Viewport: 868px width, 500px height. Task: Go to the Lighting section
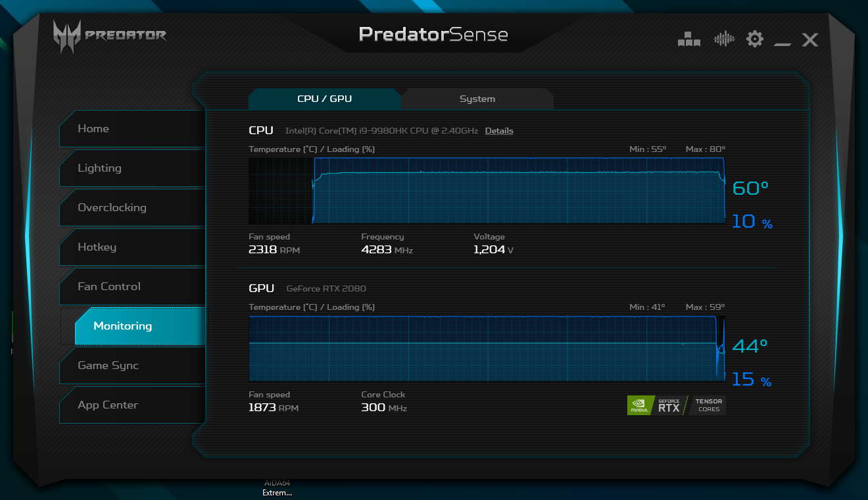pyautogui.click(x=132, y=168)
